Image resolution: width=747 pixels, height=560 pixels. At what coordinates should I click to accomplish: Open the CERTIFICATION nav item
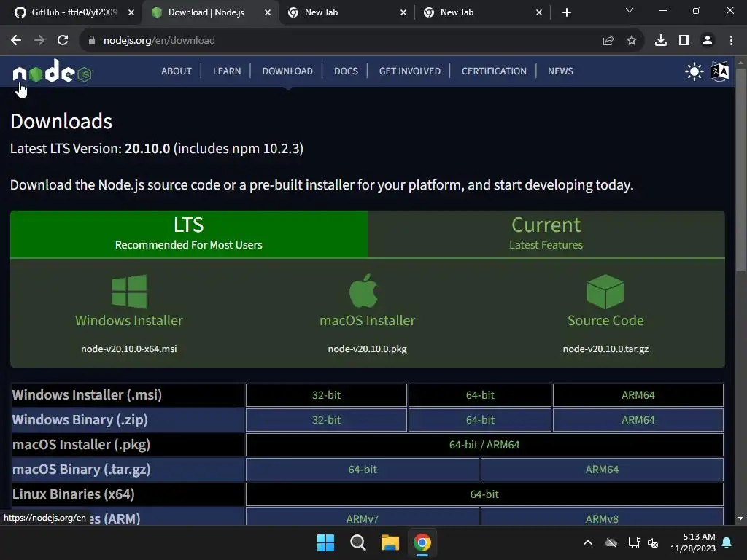(494, 71)
